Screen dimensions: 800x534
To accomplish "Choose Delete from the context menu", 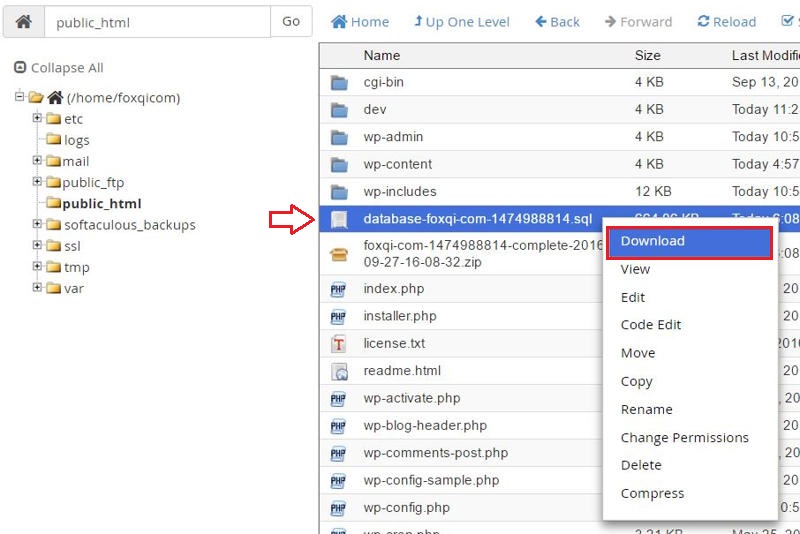I will click(x=641, y=465).
